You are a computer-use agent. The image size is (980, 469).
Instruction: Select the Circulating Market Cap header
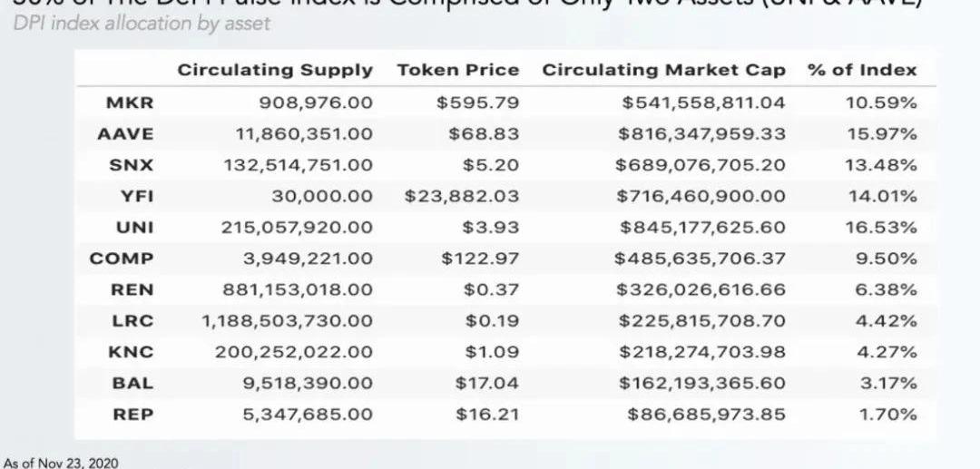pos(663,70)
